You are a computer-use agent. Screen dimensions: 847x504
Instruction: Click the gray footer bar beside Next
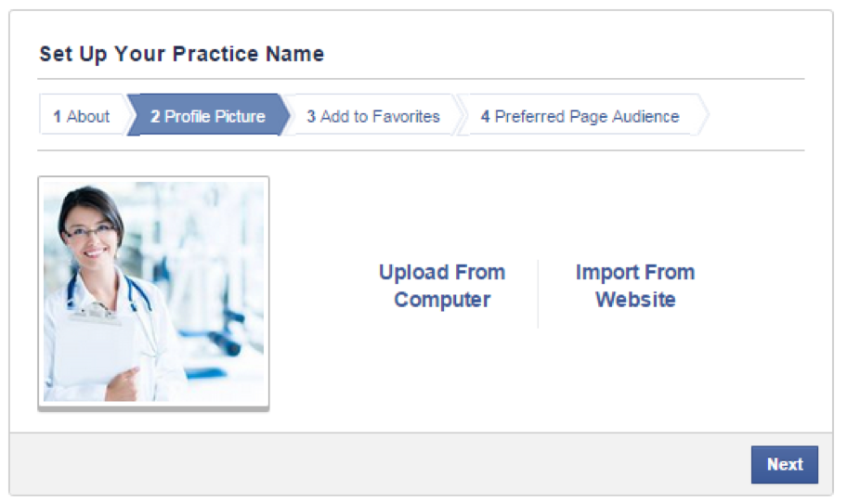coord(380,464)
